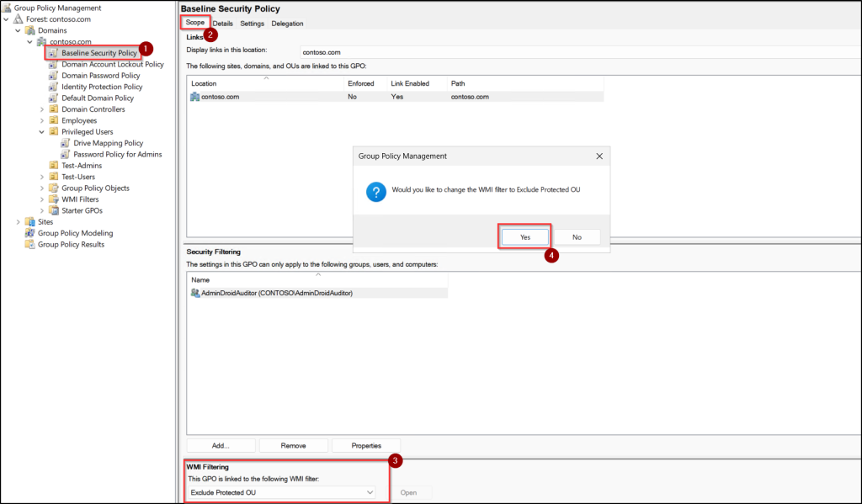Click Yes to change the WMI filter
Screen dimensions: 862x504
click(x=524, y=236)
